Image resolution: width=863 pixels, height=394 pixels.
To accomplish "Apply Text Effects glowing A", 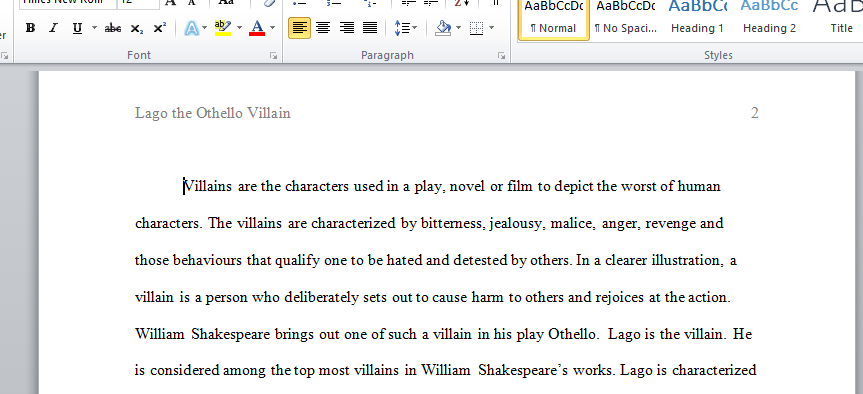I will click(191, 28).
